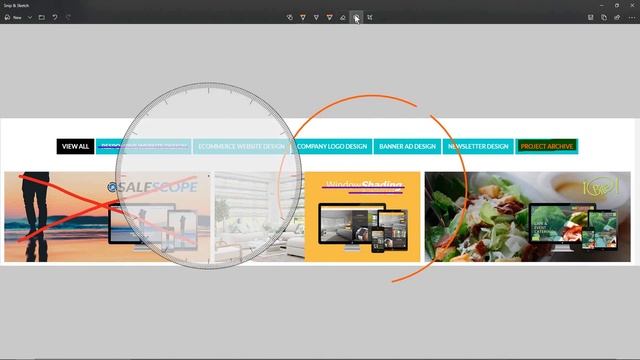Redo the last undone action
The image size is (640, 360).
(x=68, y=18)
